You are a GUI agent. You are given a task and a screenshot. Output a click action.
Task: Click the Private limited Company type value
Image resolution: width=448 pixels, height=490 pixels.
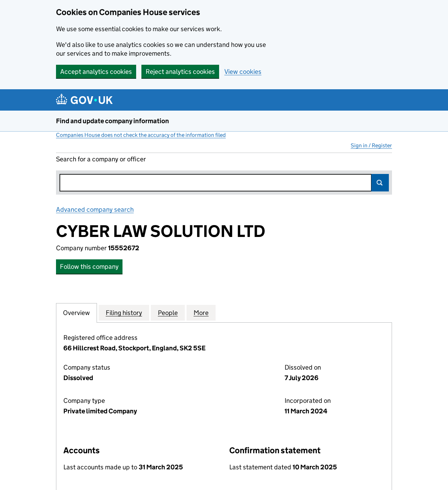100,411
